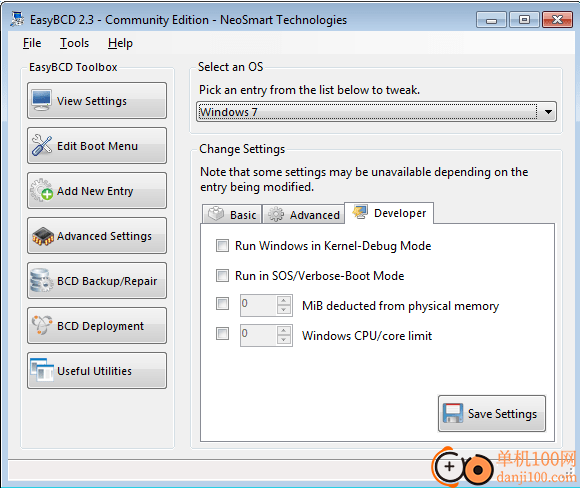This screenshot has width=580, height=488.
Task: Tick the MiB deducted from memory checkbox
Action: click(x=222, y=304)
